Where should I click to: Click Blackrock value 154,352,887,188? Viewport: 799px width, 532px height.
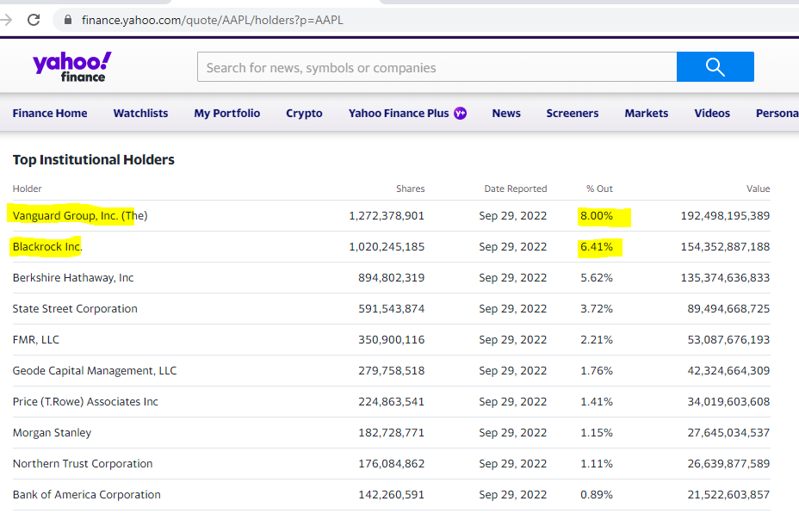click(725, 247)
